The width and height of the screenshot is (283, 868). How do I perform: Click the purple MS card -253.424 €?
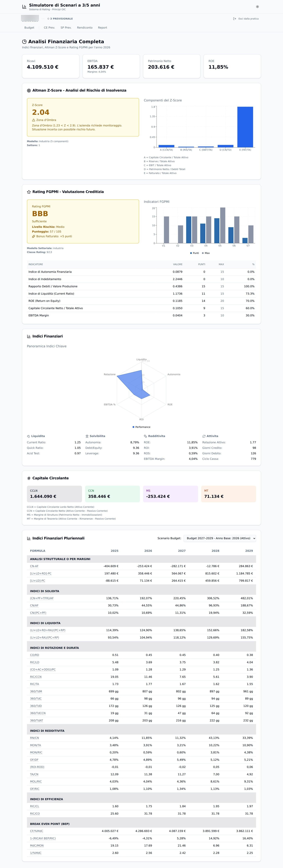click(170, 494)
